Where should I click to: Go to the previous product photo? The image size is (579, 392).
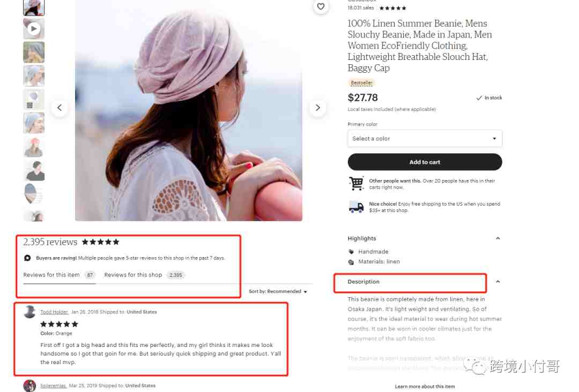tap(60, 108)
